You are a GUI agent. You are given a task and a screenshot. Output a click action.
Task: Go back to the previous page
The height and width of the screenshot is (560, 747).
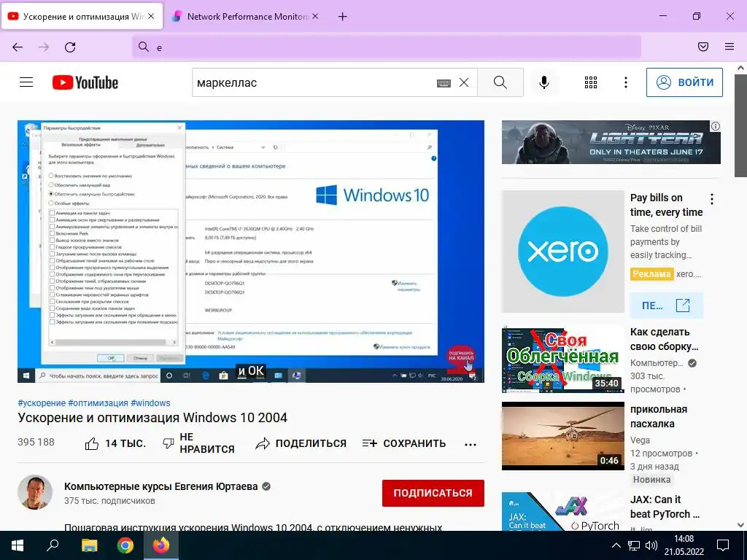(x=18, y=47)
